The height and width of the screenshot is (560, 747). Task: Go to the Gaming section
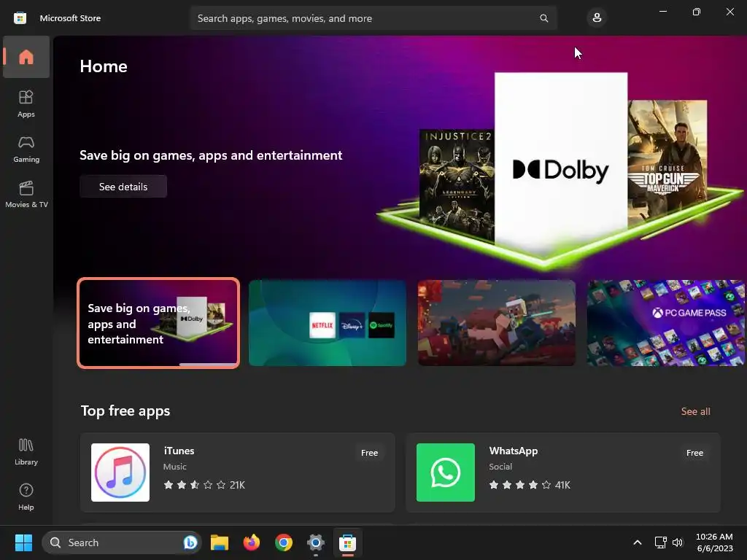[x=26, y=149]
